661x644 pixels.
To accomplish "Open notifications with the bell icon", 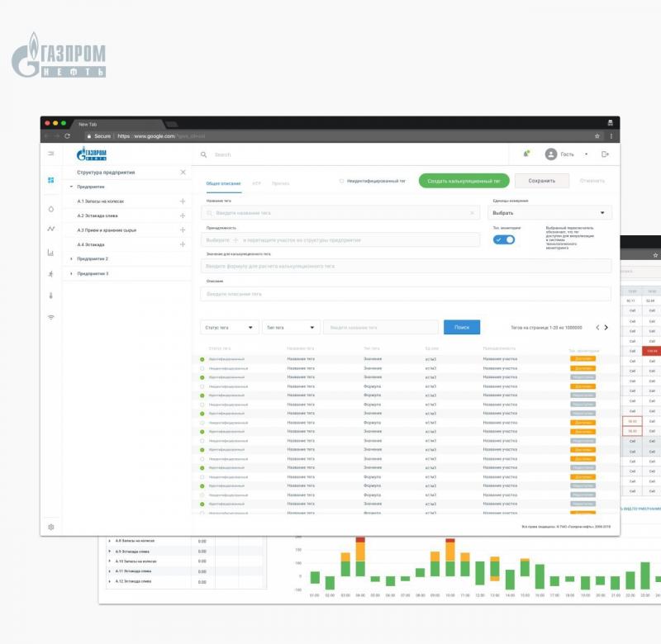I will (526, 154).
